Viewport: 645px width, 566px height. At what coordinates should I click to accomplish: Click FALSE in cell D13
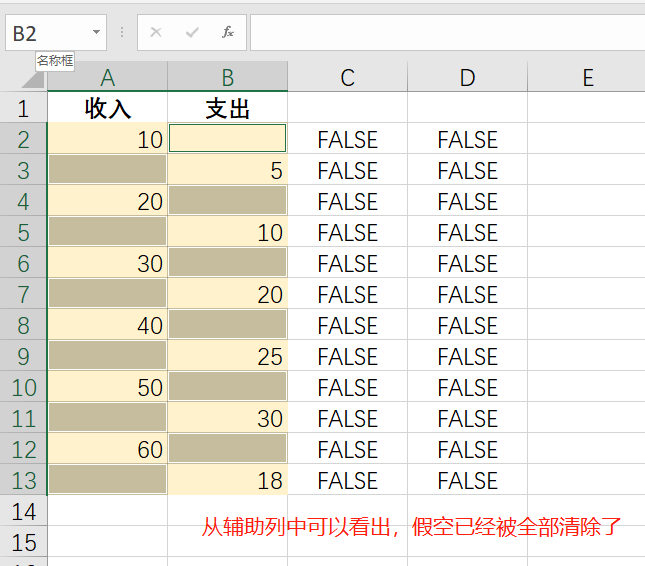pos(468,480)
